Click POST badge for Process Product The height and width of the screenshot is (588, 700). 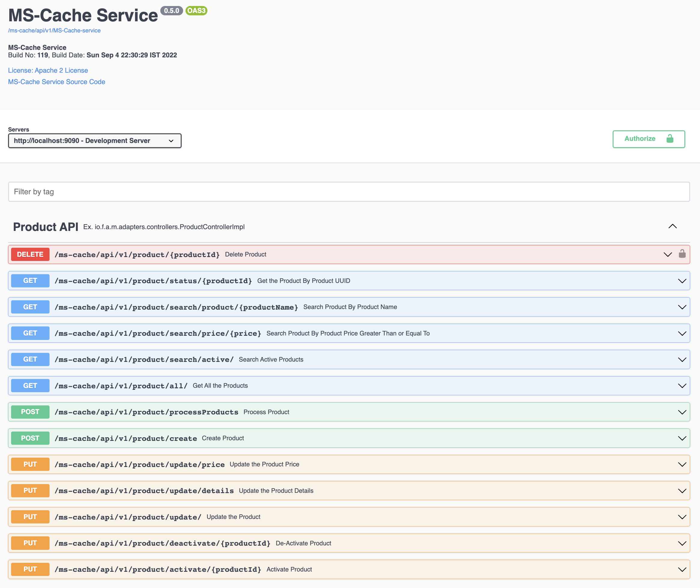coord(30,412)
